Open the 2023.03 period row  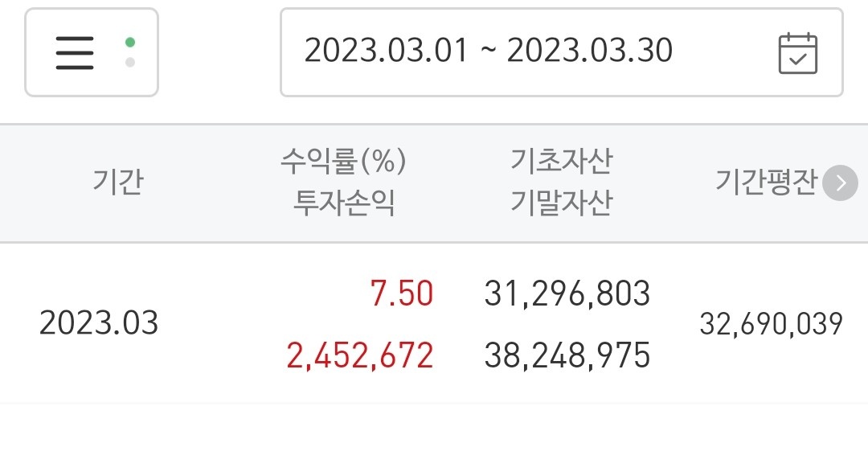(434, 323)
